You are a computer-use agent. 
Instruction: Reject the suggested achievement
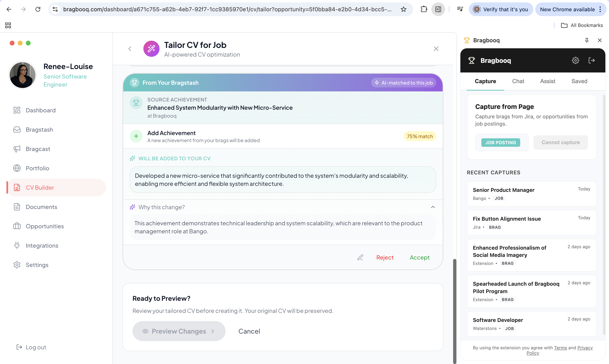[385, 257]
